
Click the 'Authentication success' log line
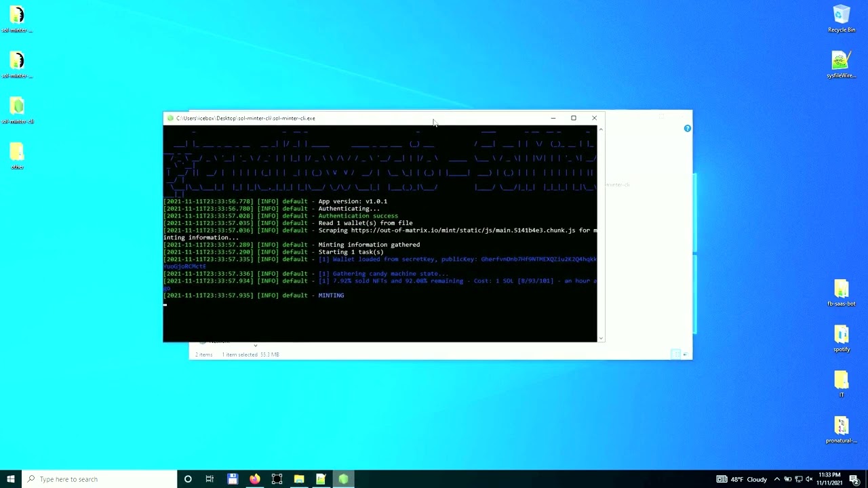click(358, 216)
